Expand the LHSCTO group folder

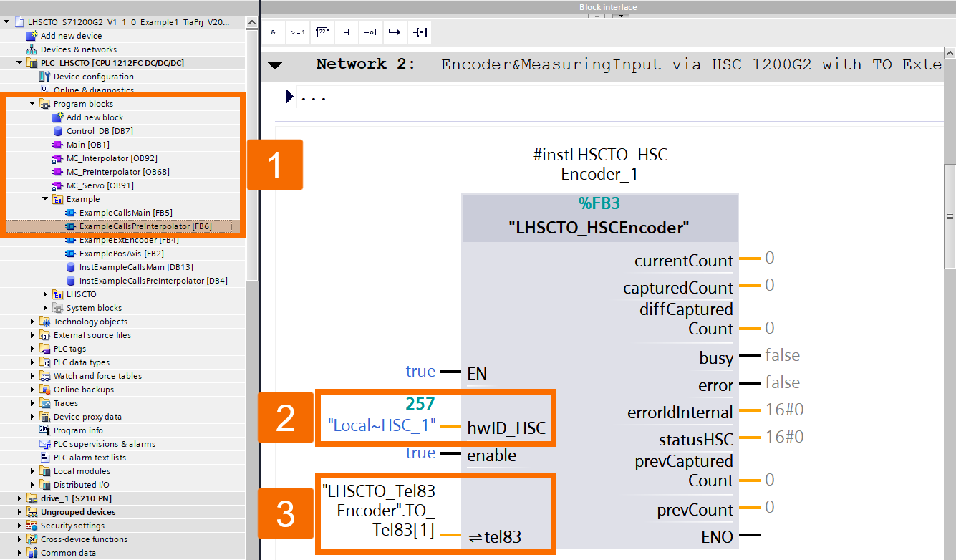(x=45, y=294)
